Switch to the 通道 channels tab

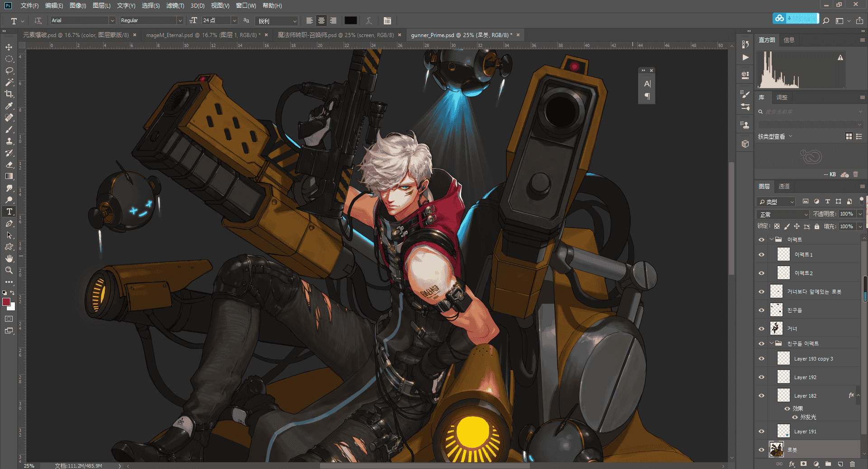point(784,186)
